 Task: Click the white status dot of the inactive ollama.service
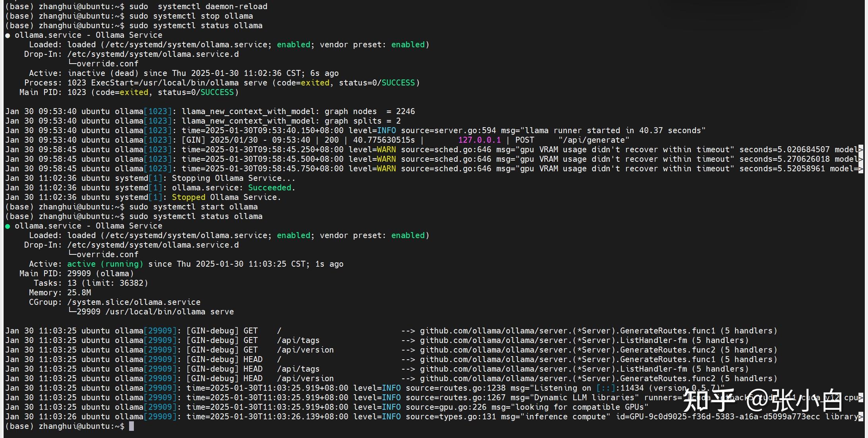click(x=8, y=35)
